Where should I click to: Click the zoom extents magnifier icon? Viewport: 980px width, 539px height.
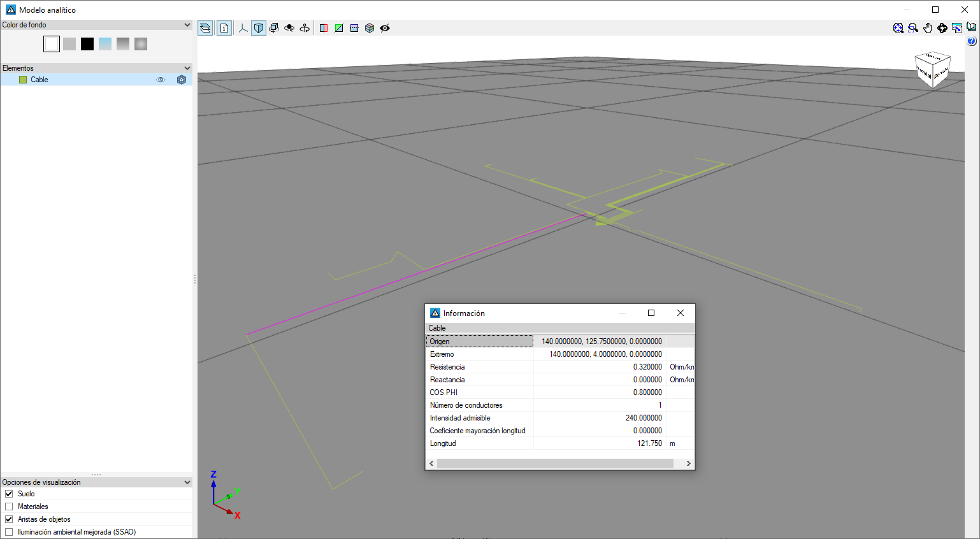click(898, 28)
